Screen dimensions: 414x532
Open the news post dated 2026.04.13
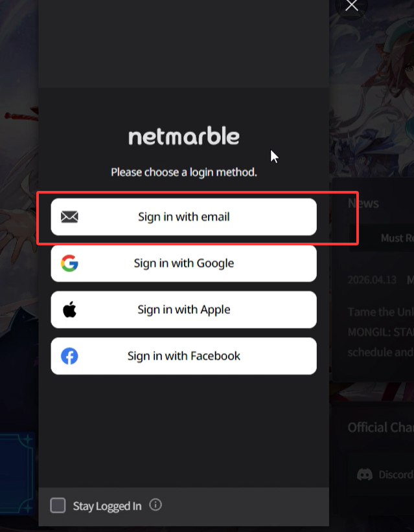click(x=372, y=280)
